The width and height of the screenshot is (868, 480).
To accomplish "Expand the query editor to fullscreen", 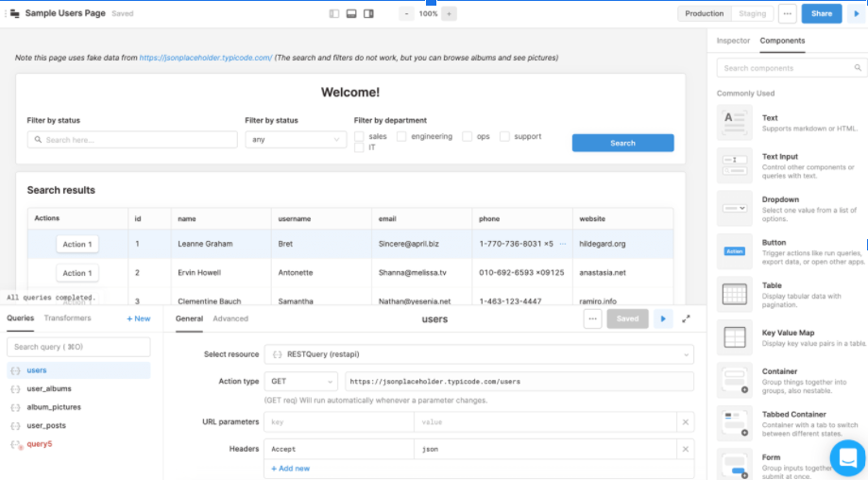I will [687, 319].
